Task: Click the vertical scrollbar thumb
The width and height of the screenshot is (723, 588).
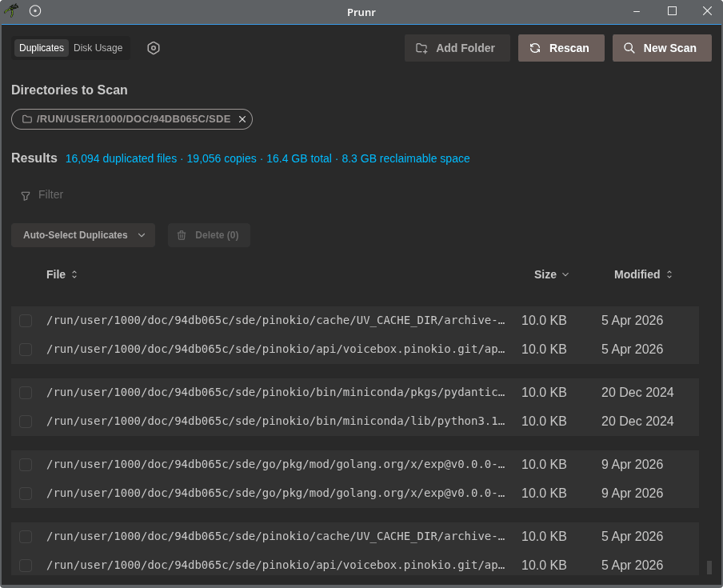Action: 709,567
